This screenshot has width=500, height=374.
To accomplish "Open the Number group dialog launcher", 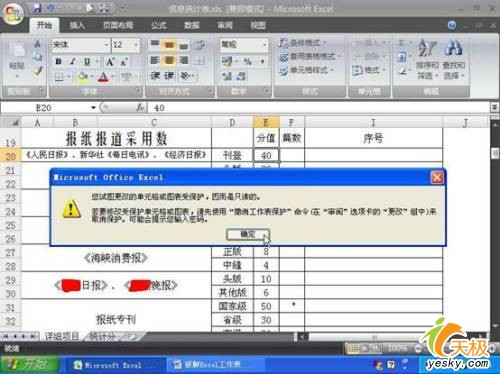I will (266, 90).
